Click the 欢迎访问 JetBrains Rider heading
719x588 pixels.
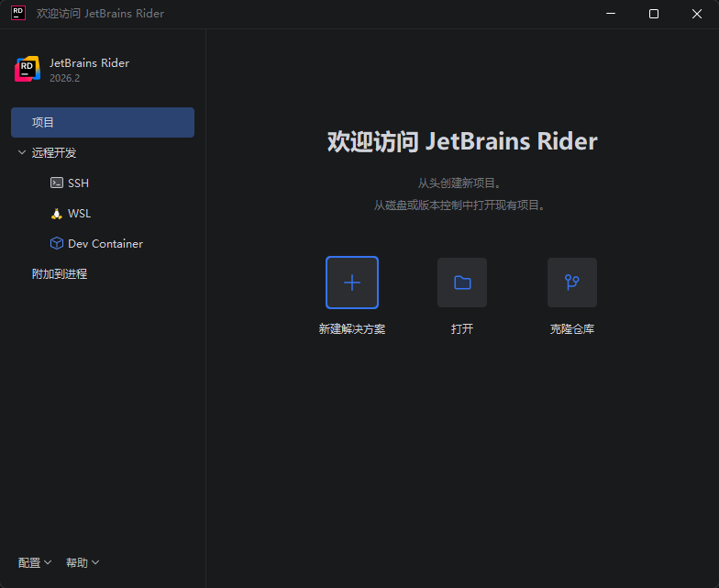462,141
